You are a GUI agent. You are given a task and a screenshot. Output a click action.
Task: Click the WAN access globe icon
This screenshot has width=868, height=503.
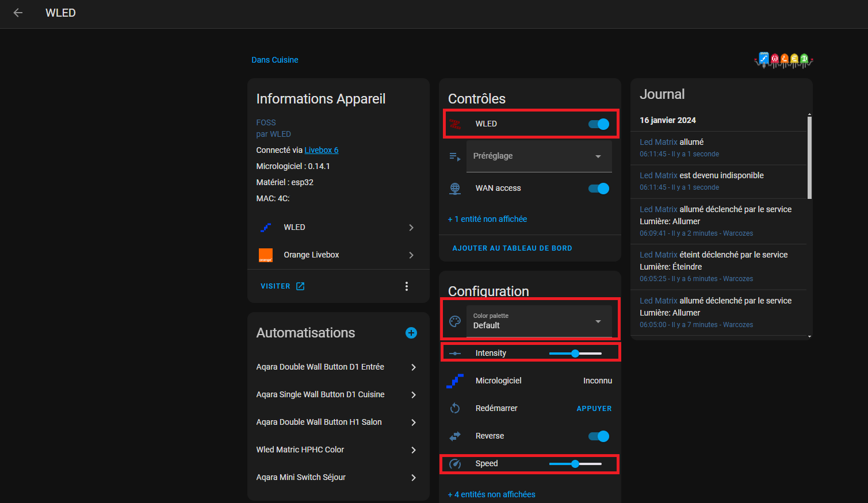click(x=455, y=188)
